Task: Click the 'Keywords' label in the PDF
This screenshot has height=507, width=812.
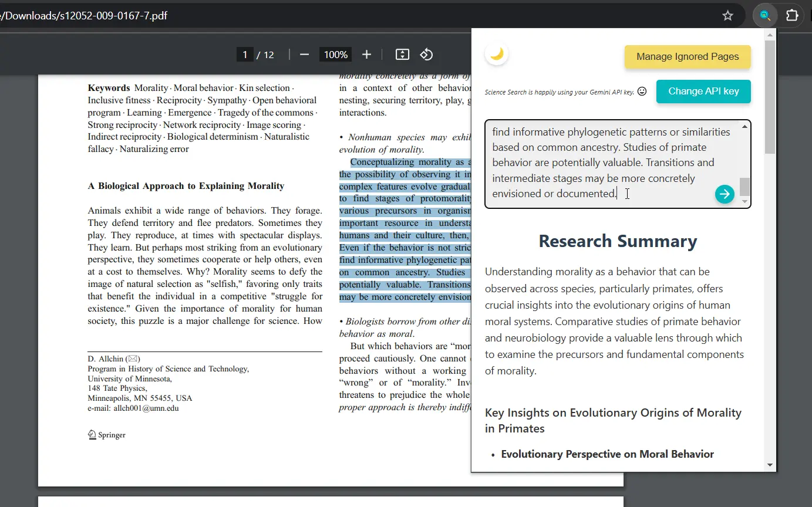Action: tap(109, 88)
